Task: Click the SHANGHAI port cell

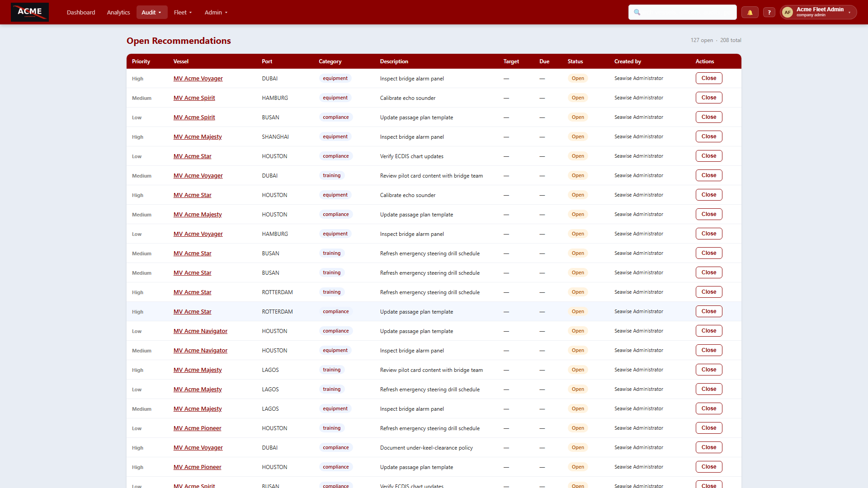Action: [275, 137]
